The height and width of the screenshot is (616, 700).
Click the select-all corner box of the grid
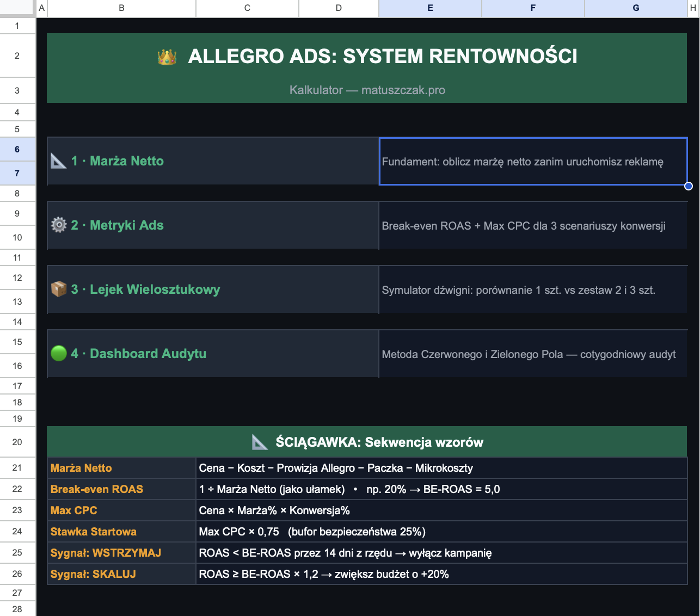click(x=17, y=8)
